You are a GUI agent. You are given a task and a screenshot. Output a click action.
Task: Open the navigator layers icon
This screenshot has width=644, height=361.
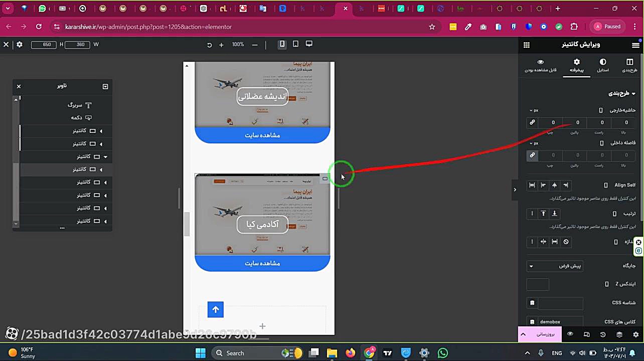click(x=619, y=334)
